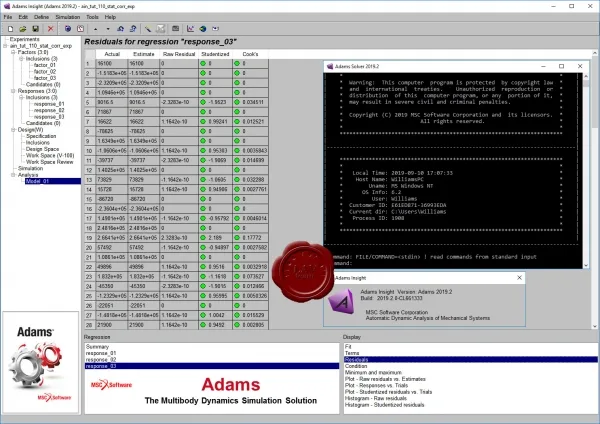
Task: Click the Raw Residual column header
Action: (179, 54)
